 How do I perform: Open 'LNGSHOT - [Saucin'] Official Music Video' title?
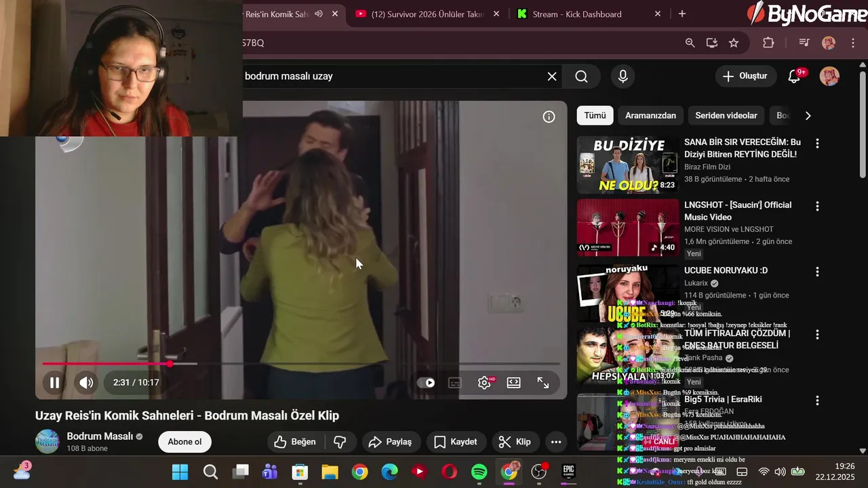click(738, 211)
